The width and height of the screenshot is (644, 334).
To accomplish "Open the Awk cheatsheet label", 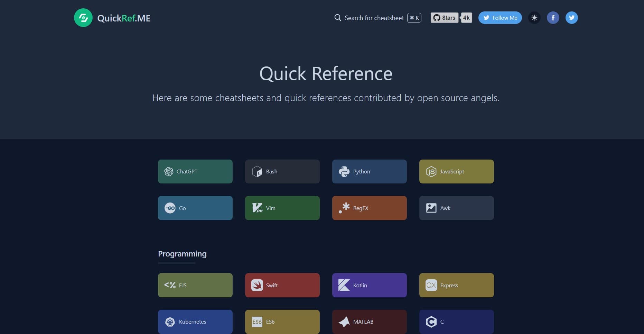I will tap(445, 208).
